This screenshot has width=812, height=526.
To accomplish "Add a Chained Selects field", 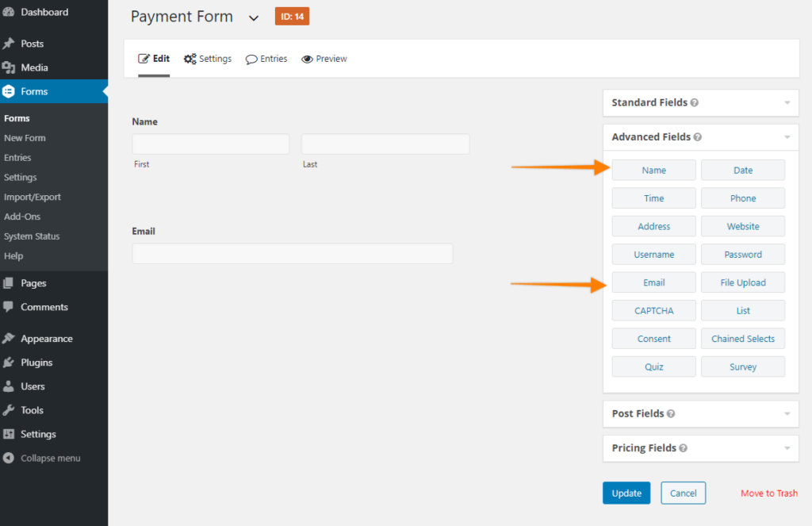I will (x=743, y=338).
